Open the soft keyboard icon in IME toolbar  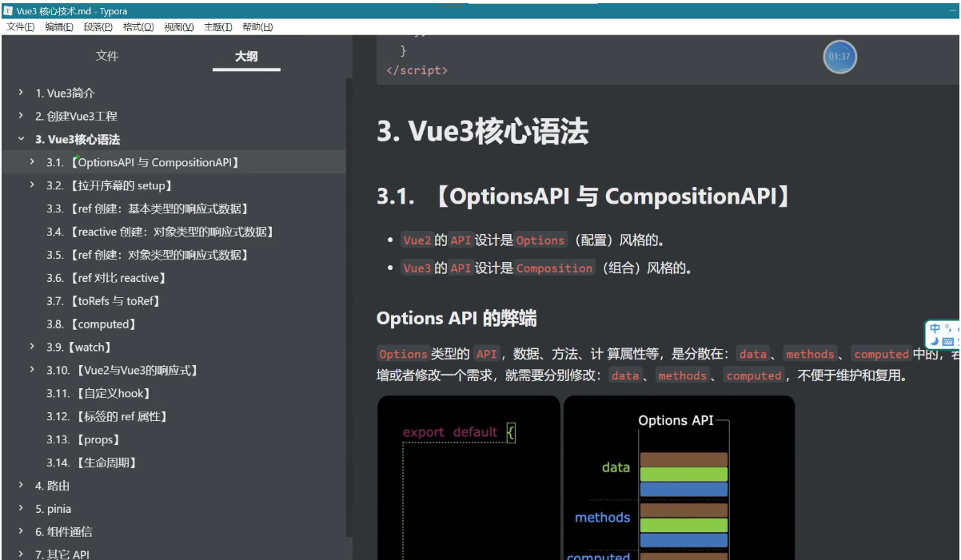[x=948, y=341]
